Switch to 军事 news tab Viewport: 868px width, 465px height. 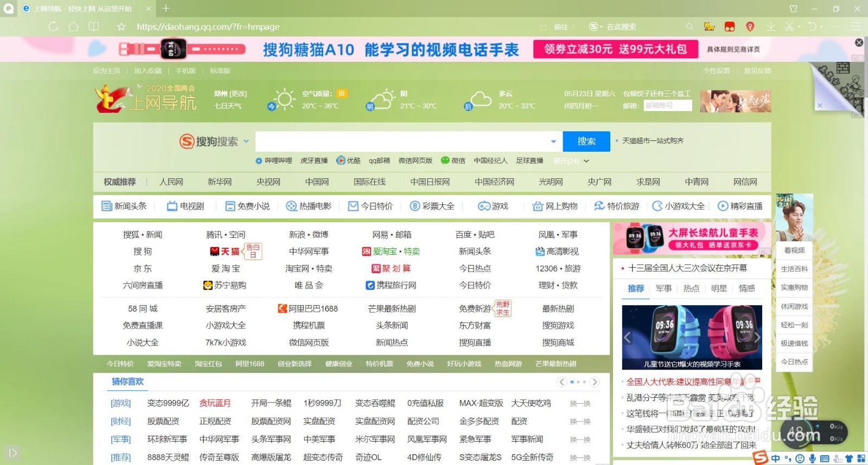(x=663, y=288)
